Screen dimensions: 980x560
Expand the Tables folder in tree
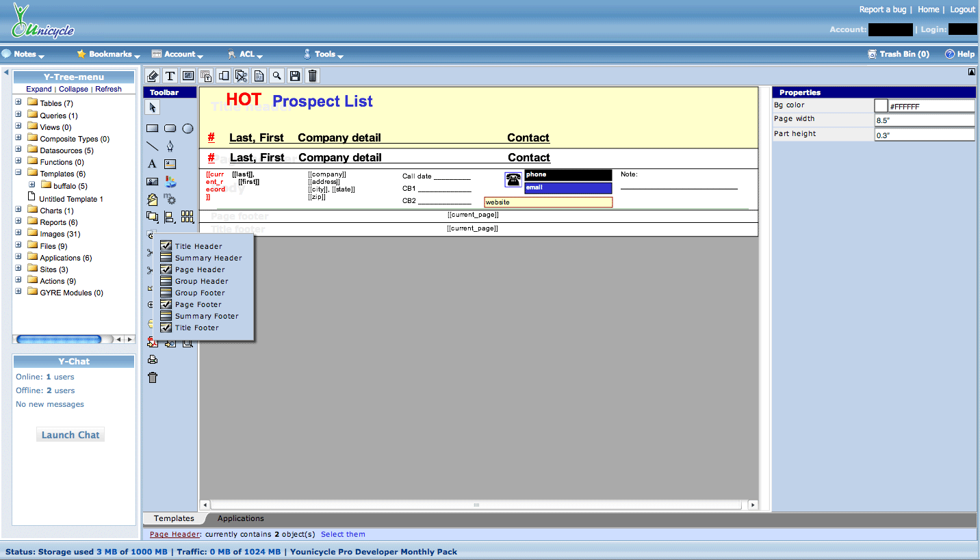pyautogui.click(x=18, y=103)
